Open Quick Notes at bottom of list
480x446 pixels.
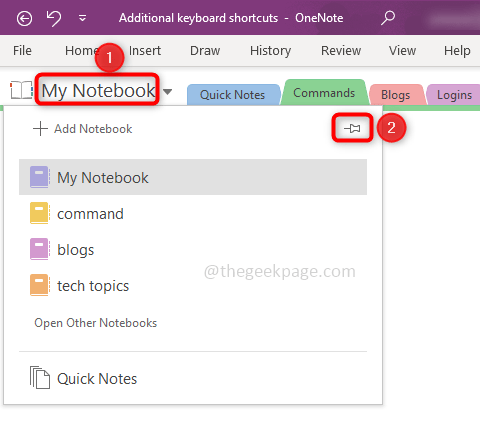[x=193, y=378]
